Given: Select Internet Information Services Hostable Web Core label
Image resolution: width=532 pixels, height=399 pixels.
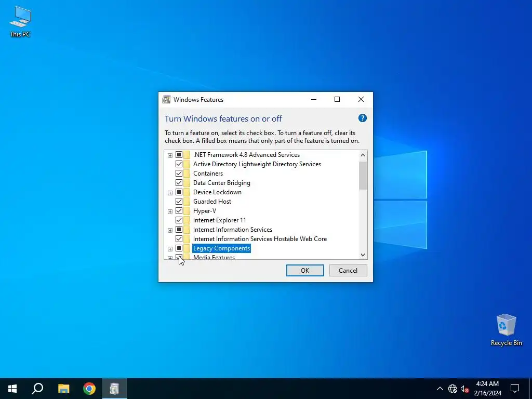Looking at the screenshot, I should (260, 239).
